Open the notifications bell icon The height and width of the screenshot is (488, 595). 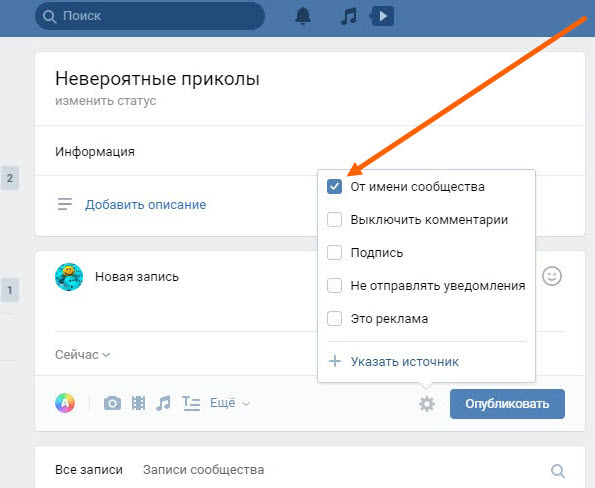coord(303,16)
